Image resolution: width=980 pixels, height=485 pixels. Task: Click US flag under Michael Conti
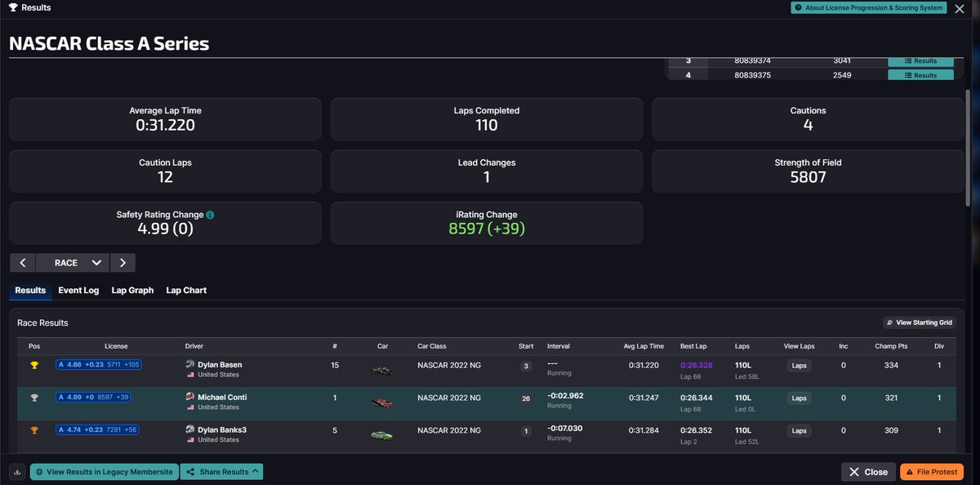pos(189,407)
